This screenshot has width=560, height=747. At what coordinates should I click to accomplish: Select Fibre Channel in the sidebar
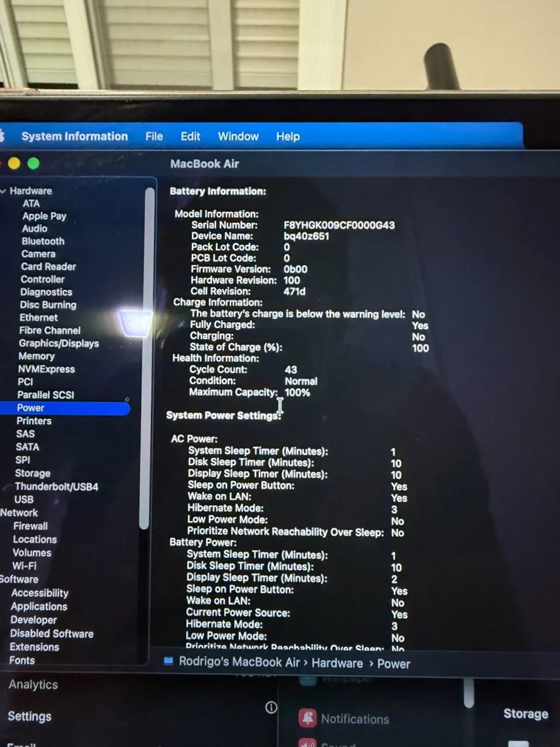pyautogui.click(x=50, y=330)
